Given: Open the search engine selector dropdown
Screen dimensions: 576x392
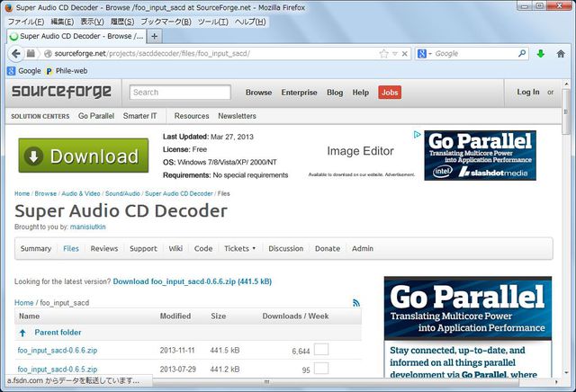Looking at the screenshot, I should pyautogui.click(x=425, y=54).
